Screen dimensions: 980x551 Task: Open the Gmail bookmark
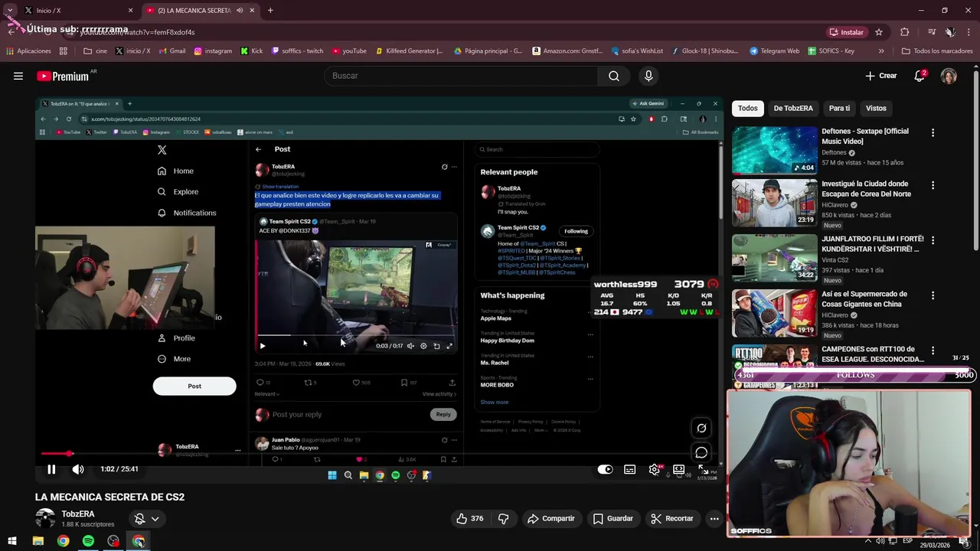(x=171, y=51)
